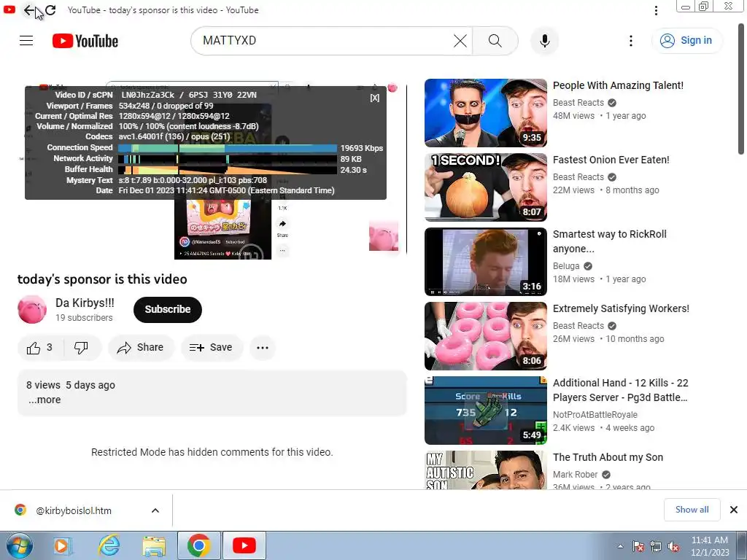Open Windows Media Player from taskbar
The height and width of the screenshot is (560, 747).
62,545
